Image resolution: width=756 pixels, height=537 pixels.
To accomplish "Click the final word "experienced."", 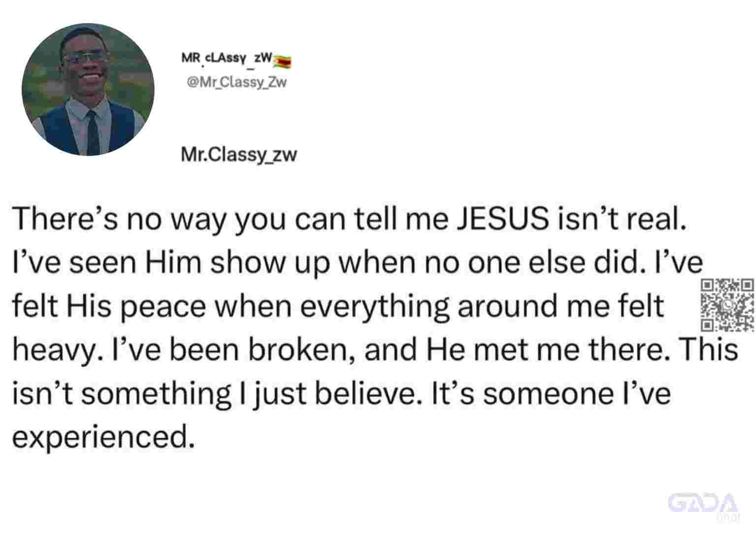I will 101,437.
